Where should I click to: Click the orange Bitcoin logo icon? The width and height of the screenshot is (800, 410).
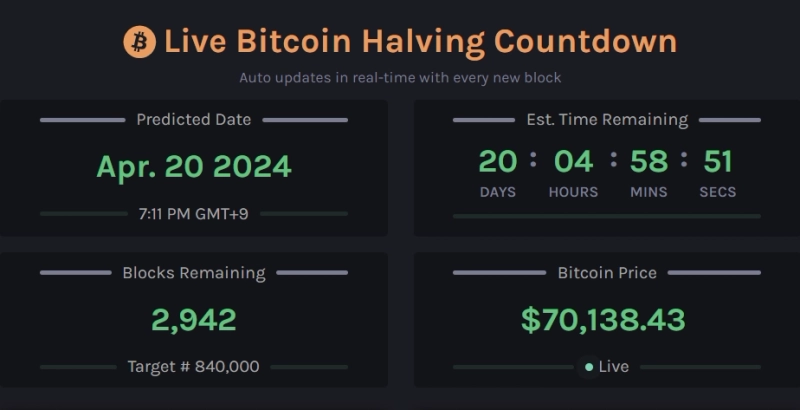[x=139, y=42]
